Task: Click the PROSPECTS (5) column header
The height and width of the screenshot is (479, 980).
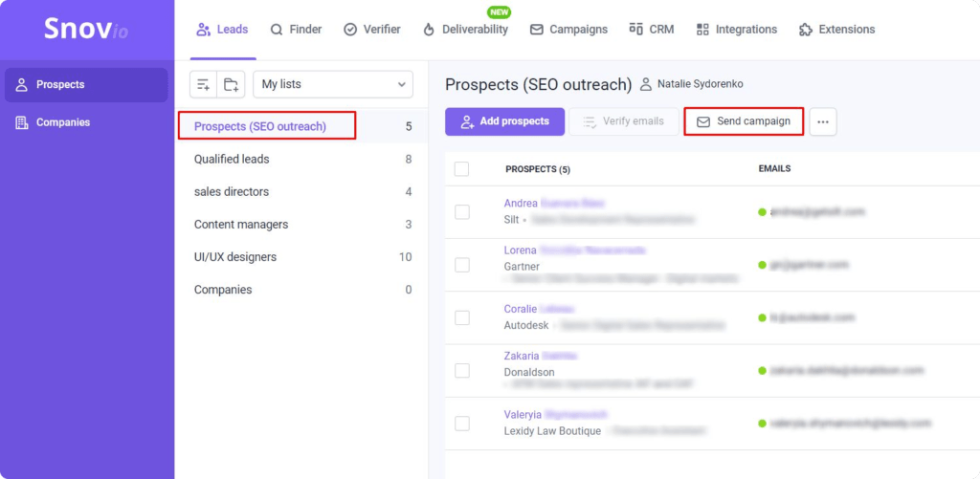Action: pyautogui.click(x=538, y=169)
